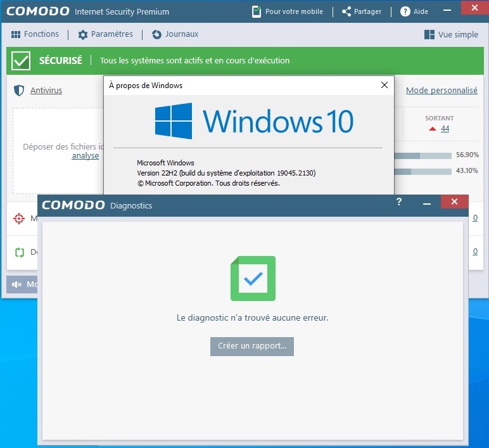The height and width of the screenshot is (448, 489).
Task: Click the SÉCURISÉ green checkmark icon
Action: click(21, 61)
